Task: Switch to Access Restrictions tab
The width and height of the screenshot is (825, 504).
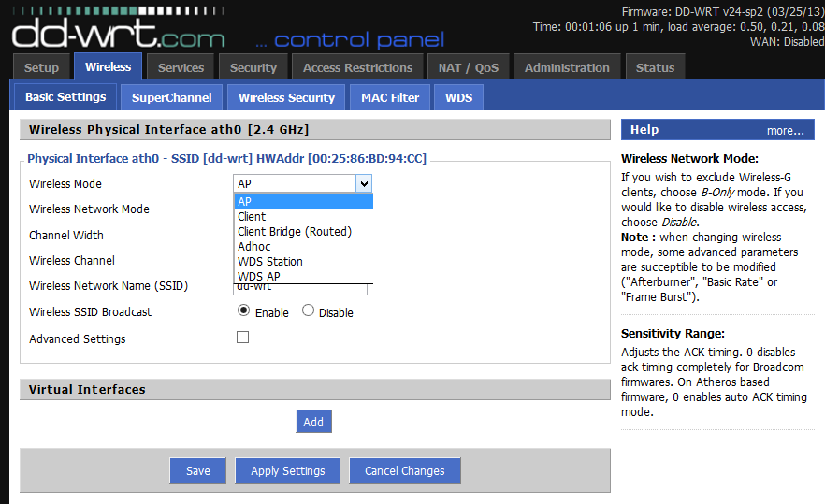Action: click(357, 66)
